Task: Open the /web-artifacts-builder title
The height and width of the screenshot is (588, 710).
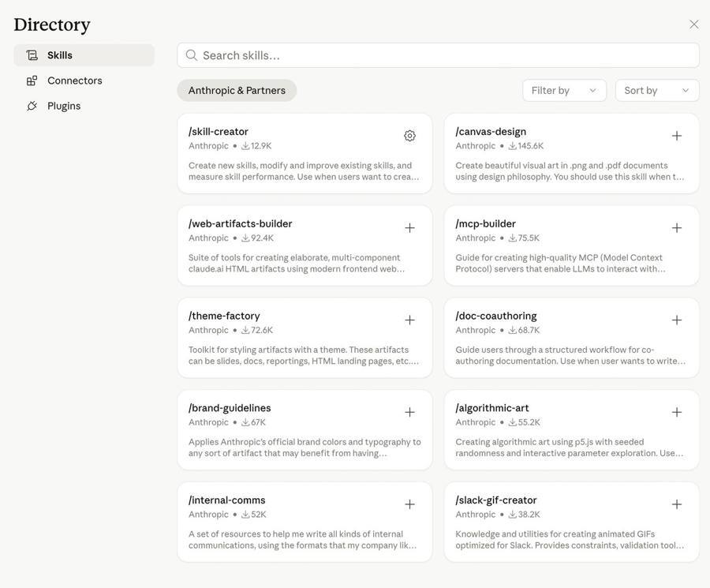Action: [240, 224]
